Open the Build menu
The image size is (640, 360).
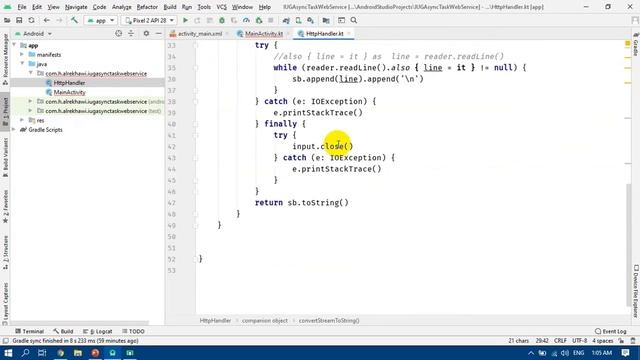[170, 7]
